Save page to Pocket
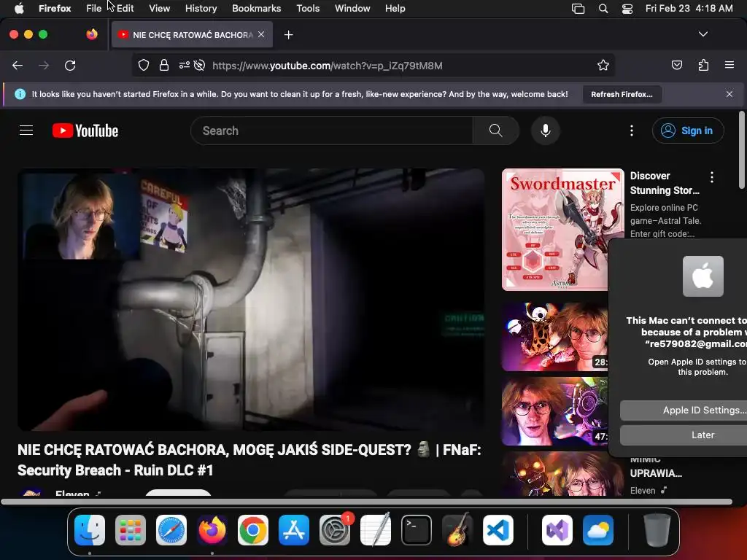This screenshot has height=560, width=747. pyautogui.click(x=676, y=65)
